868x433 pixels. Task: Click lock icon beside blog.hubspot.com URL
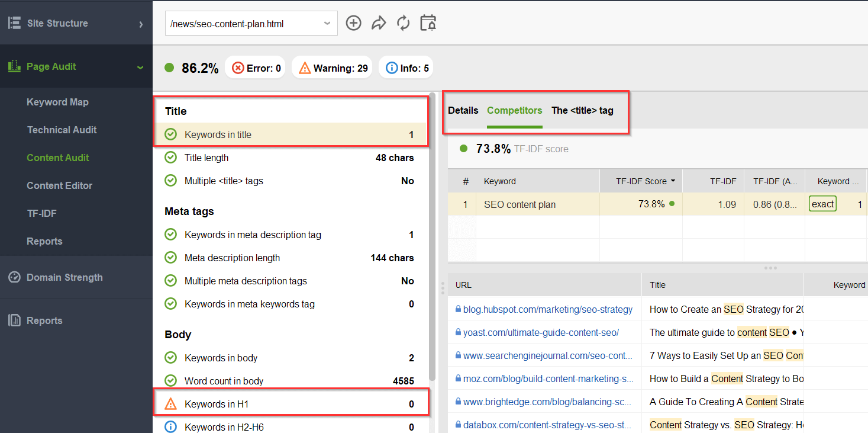pyautogui.click(x=458, y=309)
